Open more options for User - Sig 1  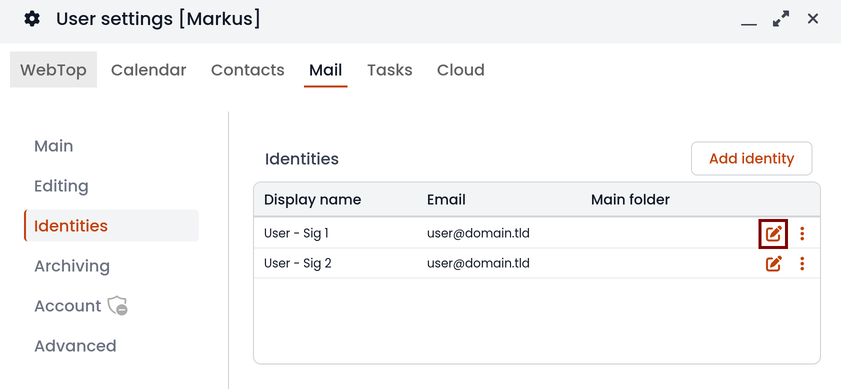coord(802,233)
